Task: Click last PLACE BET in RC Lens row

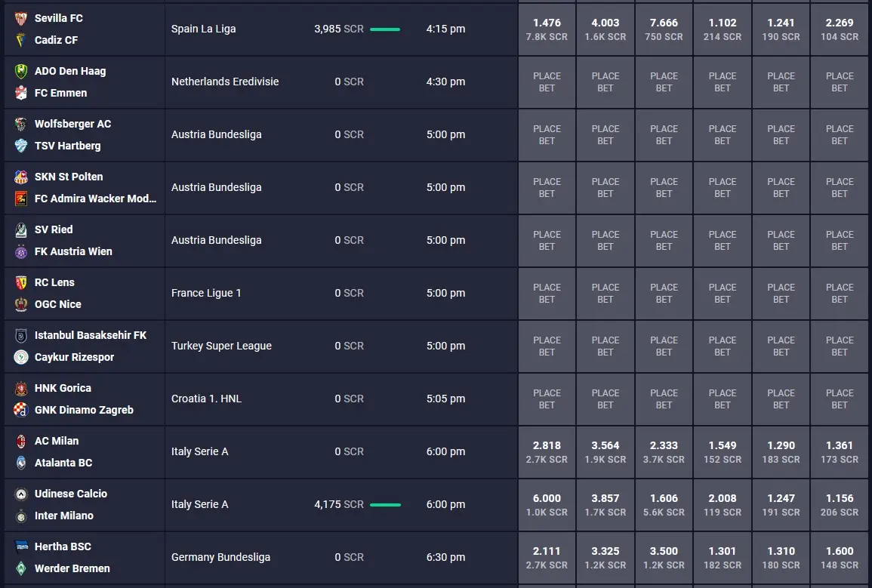Action: (x=840, y=294)
